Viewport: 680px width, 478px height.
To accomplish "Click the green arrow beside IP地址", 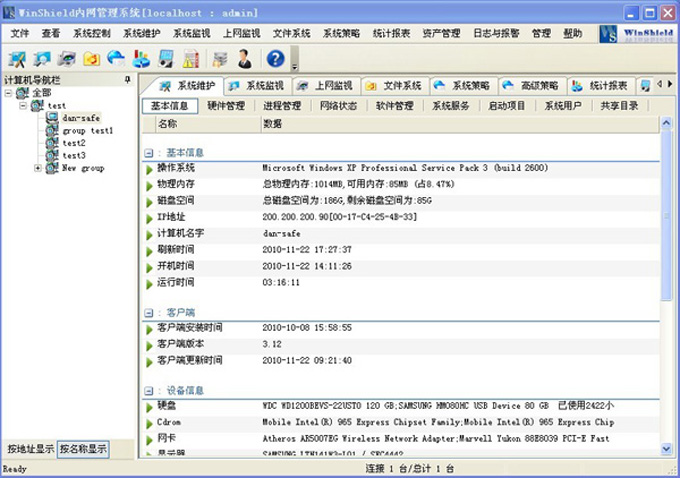I will 149,219.
